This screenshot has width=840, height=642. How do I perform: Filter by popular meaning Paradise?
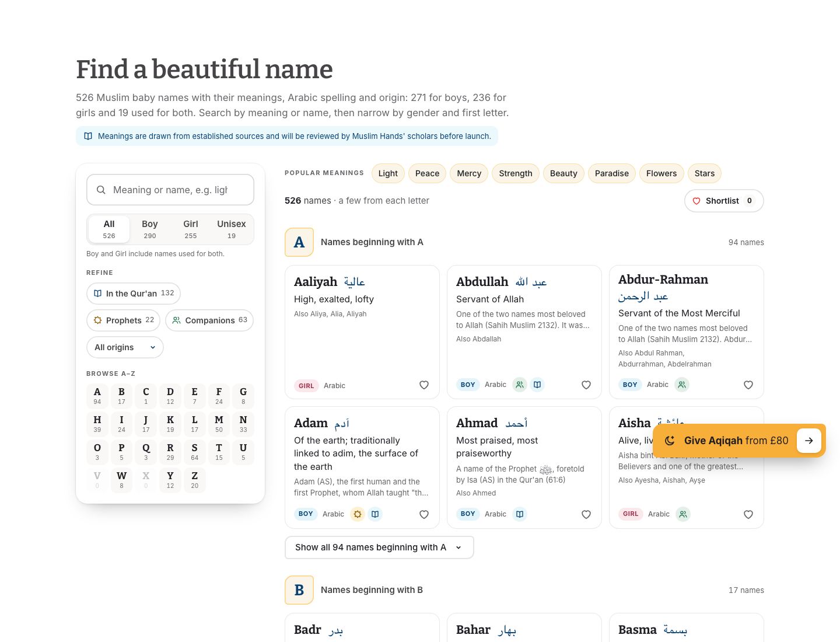612,173
